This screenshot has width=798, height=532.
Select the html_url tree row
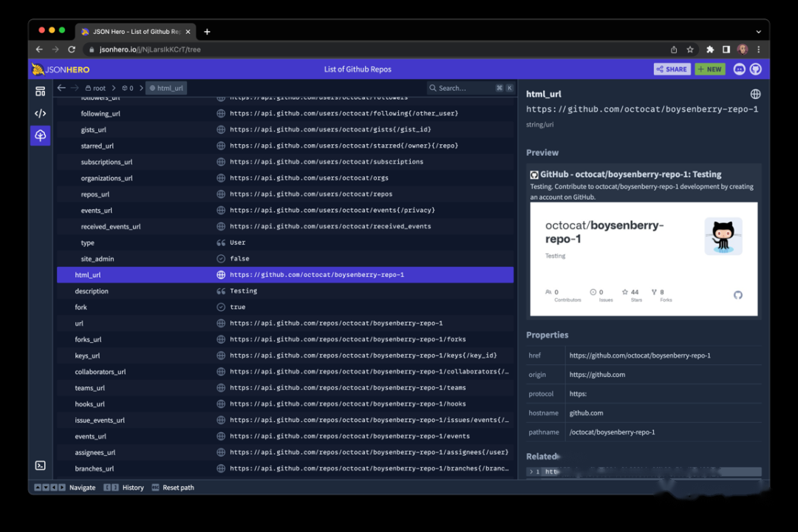coord(285,275)
